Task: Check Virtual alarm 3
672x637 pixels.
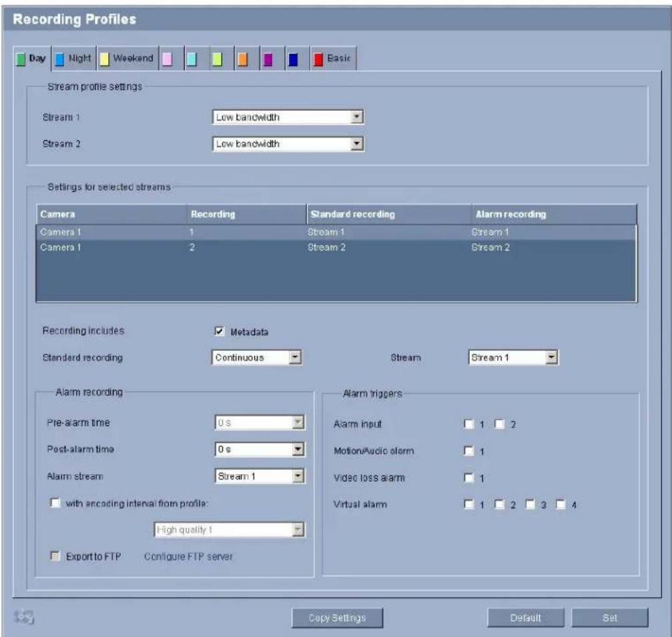Action: pos(530,504)
